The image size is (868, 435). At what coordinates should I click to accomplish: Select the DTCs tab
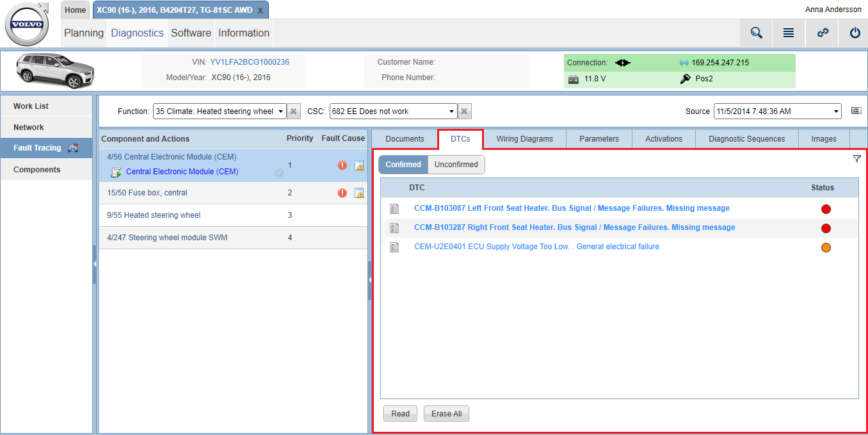pos(461,139)
